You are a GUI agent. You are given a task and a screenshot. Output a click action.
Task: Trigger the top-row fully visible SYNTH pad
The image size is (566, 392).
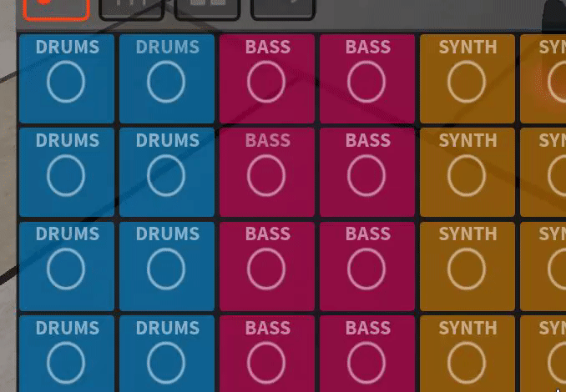[467, 79]
